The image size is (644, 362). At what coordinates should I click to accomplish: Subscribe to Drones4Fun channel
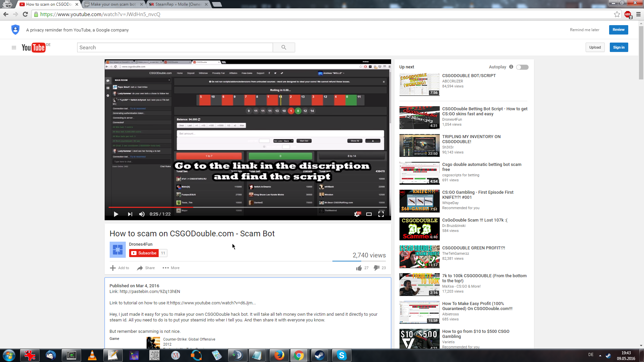pos(144,253)
